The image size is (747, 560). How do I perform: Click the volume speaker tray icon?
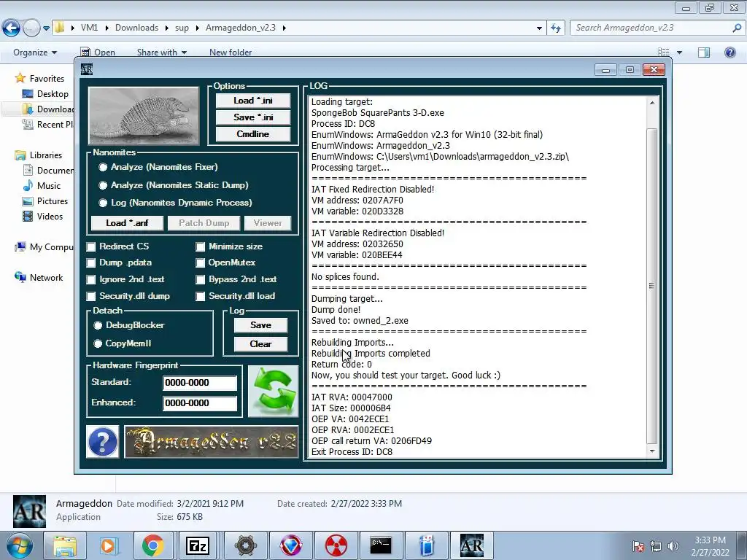(673, 546)
